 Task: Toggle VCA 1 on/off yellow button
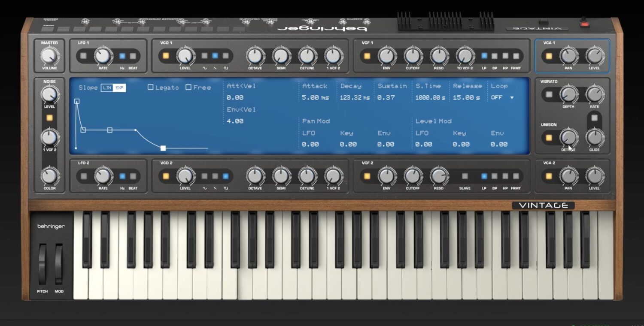[x=549, y=56]
